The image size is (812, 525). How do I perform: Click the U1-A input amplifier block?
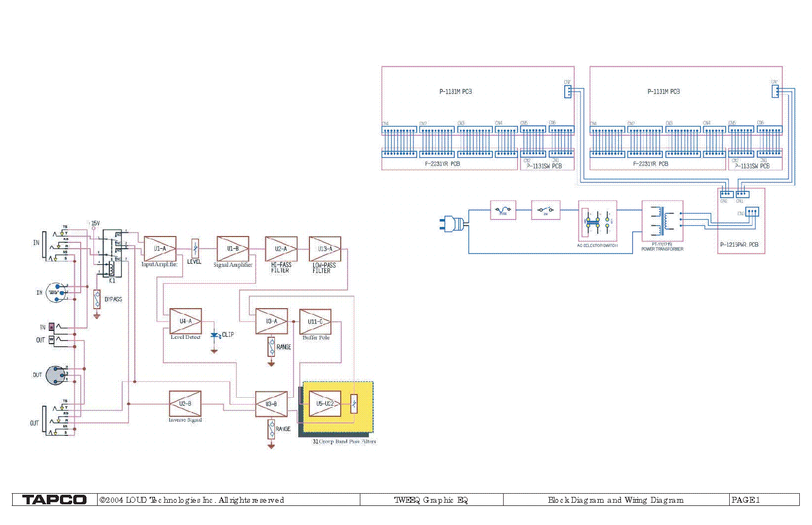[160, 249]
